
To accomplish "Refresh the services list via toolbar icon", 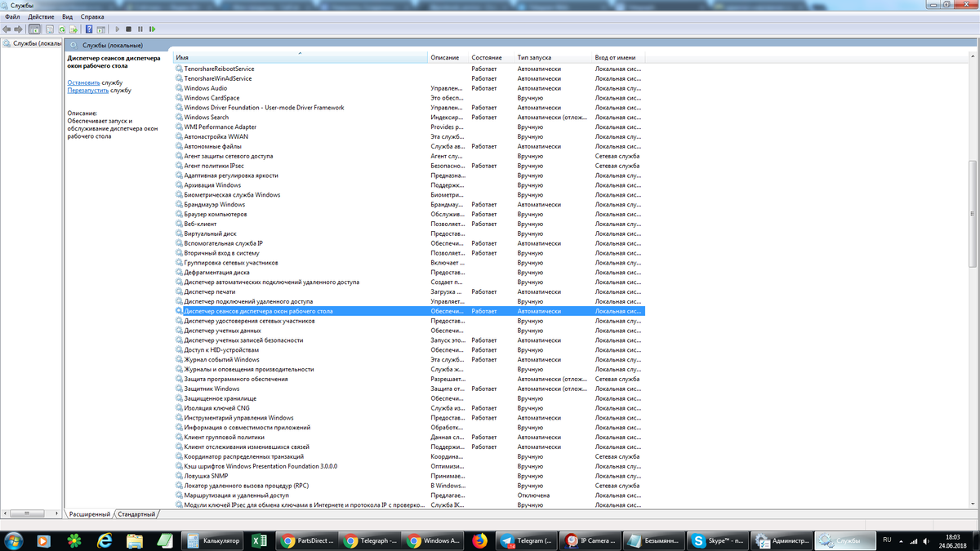I will [x=62, y=29].
